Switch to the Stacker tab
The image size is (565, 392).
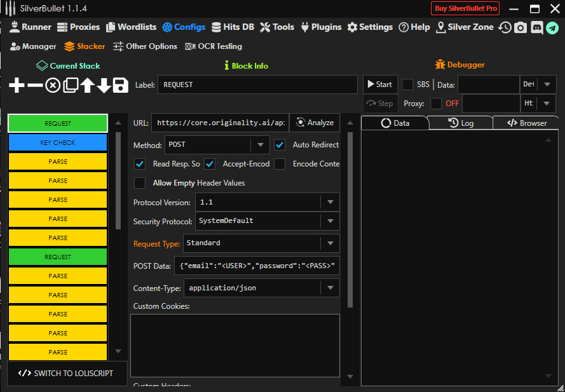point(85,46)
